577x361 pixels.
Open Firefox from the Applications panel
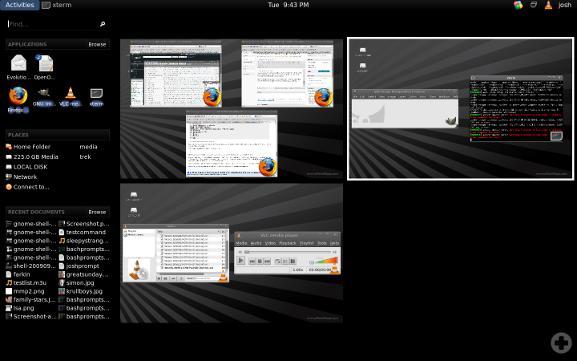18,96
